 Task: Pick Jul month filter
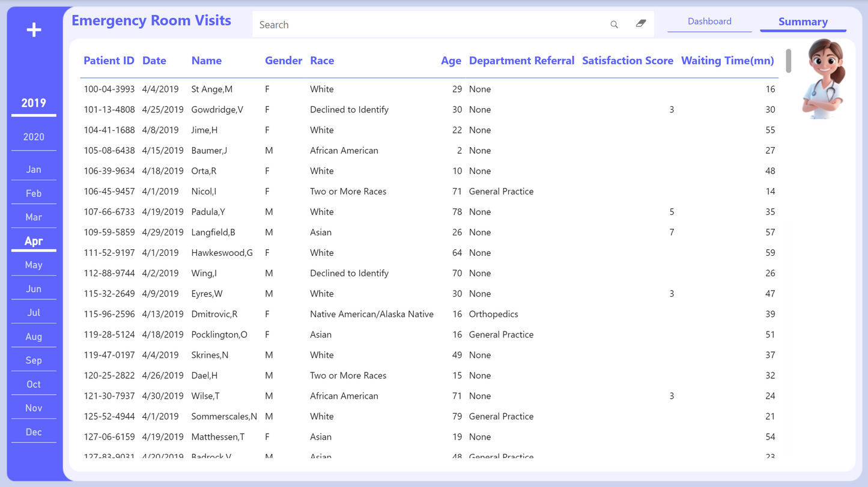(x=34, y=313)
